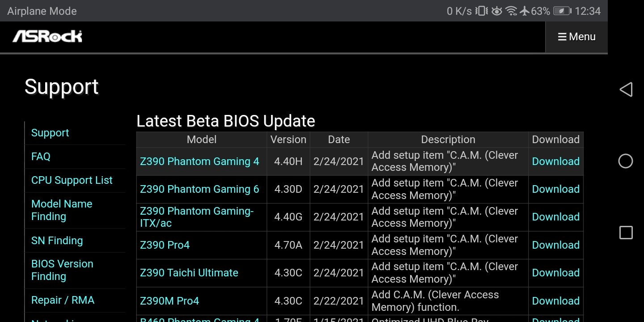Go to SN Finding page

pyautogui.click(x=57, y=241)
